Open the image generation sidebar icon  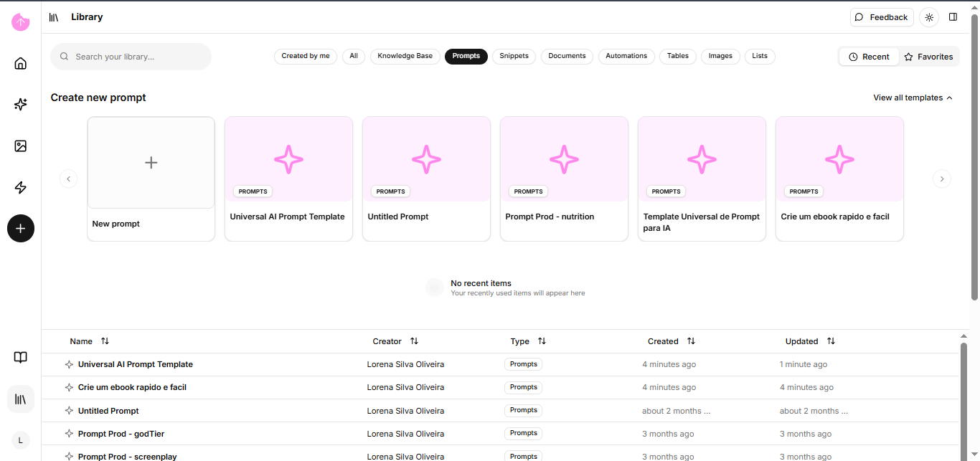pyautogui.click(x=21, y=146)
